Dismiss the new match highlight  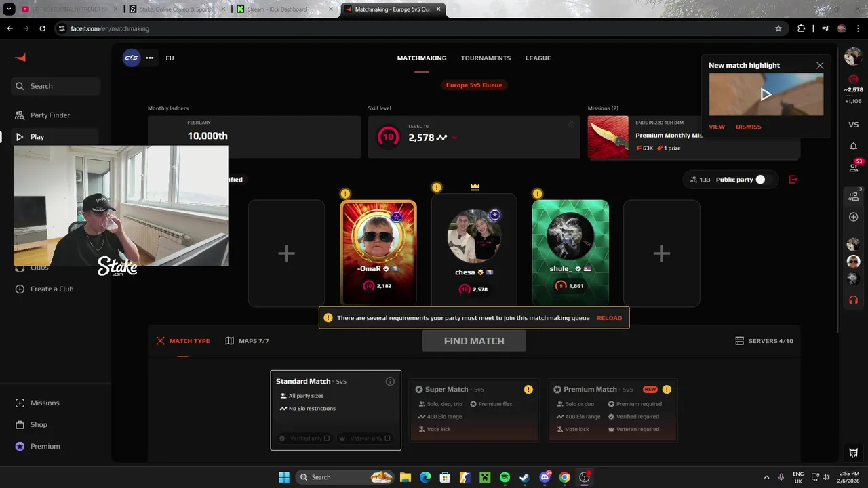pyautogui.click(x=749, y=127)
